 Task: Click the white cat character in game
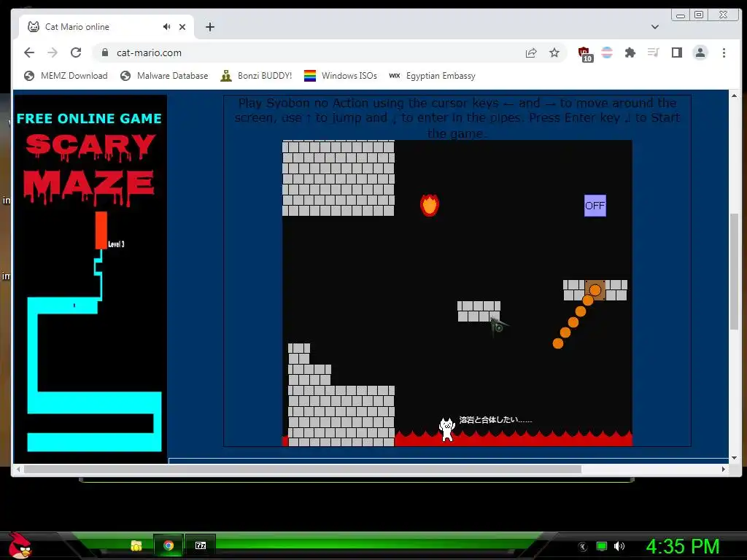click(447, 429)
